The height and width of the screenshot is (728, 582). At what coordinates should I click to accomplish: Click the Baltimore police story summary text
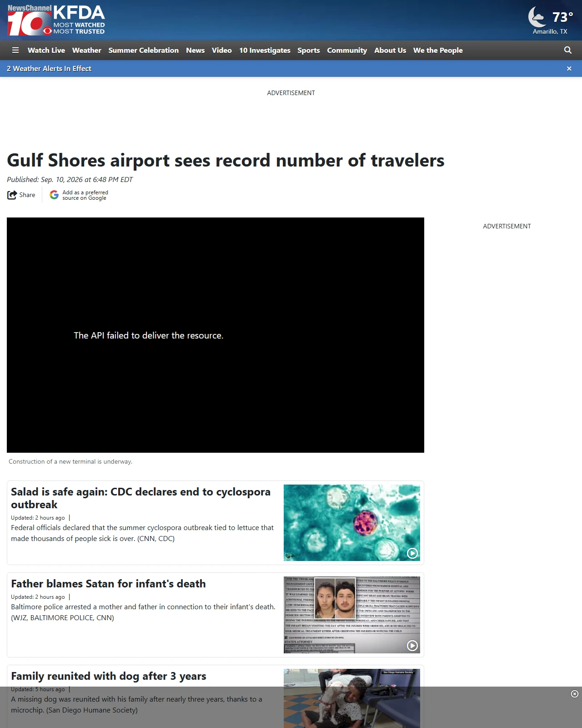143,612
